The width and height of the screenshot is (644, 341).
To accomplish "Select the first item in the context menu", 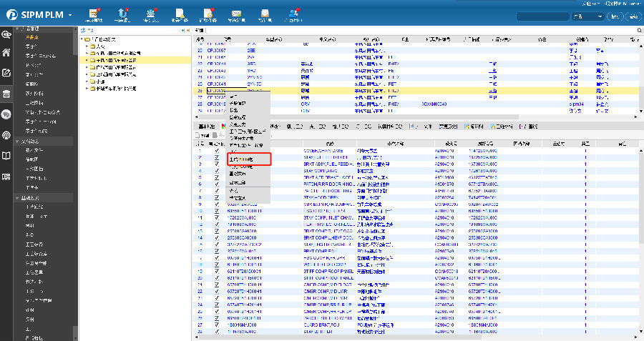I will pyautogui.click(x=233, y=96).
